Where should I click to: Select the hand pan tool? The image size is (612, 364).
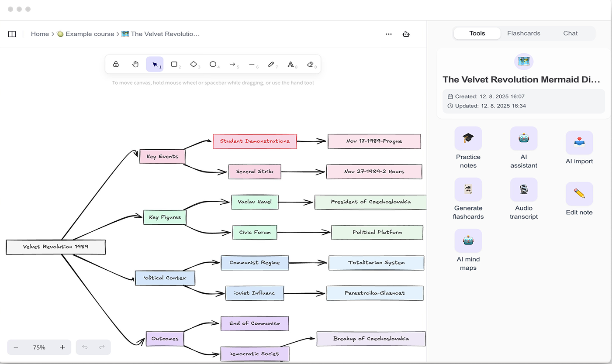click(x=135, y=64)
